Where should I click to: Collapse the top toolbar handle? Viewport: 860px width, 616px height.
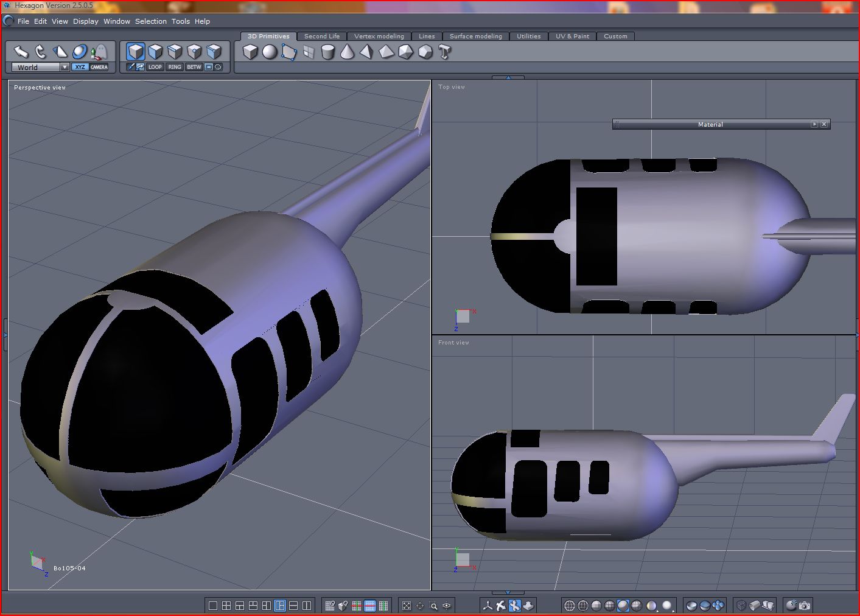tap(508, 77)
